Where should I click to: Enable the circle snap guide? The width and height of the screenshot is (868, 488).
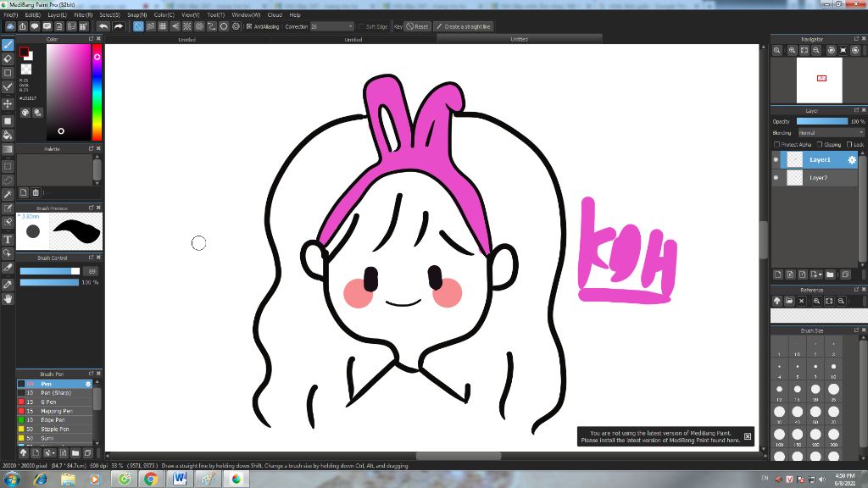(x=224, y=26)
